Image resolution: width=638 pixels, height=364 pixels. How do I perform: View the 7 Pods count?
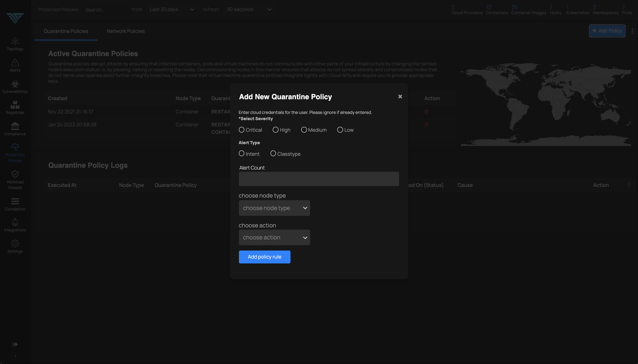point(627,10)
